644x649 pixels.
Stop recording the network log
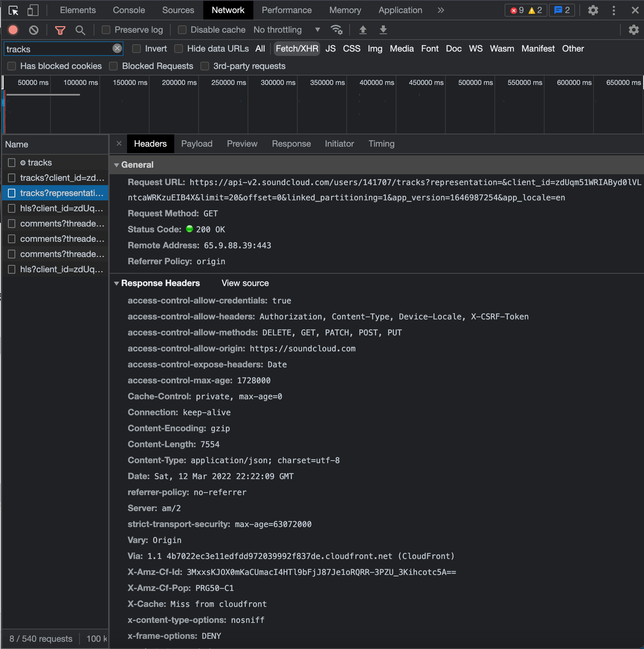click(x=13, y=30)
